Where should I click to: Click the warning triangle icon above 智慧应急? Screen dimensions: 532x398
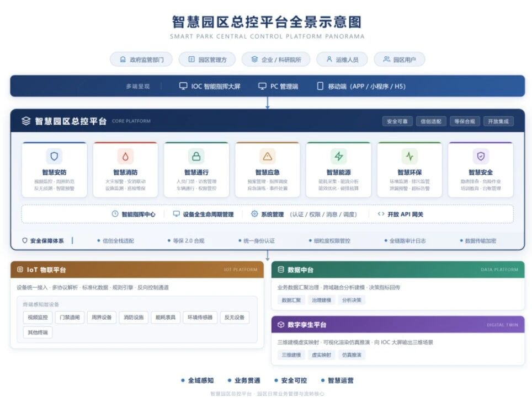(x=267, y=157)
